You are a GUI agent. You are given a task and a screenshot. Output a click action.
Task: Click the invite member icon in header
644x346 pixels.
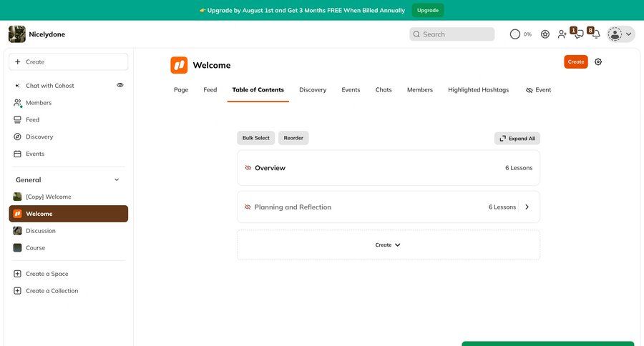click(x=562, y=34)
